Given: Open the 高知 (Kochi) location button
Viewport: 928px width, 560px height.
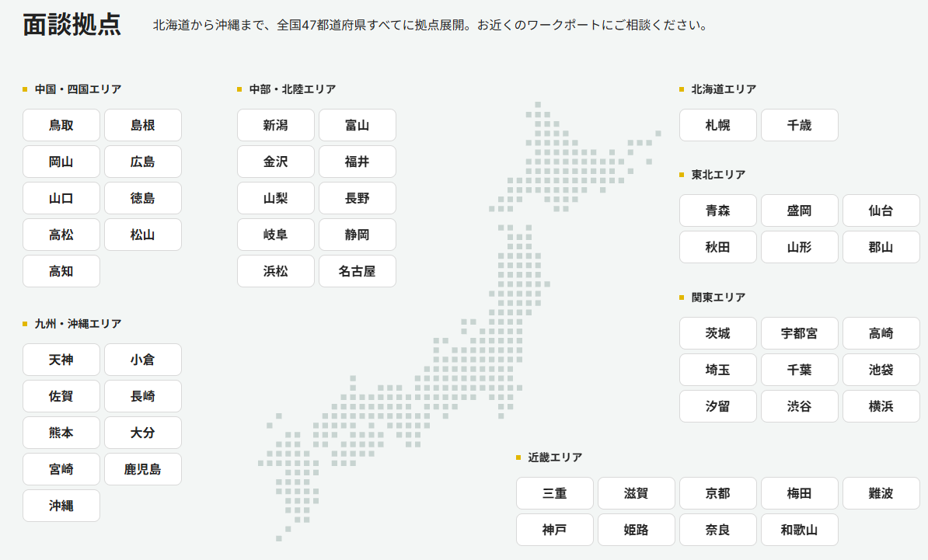Looking at the screenshot, I should point(61,271).
